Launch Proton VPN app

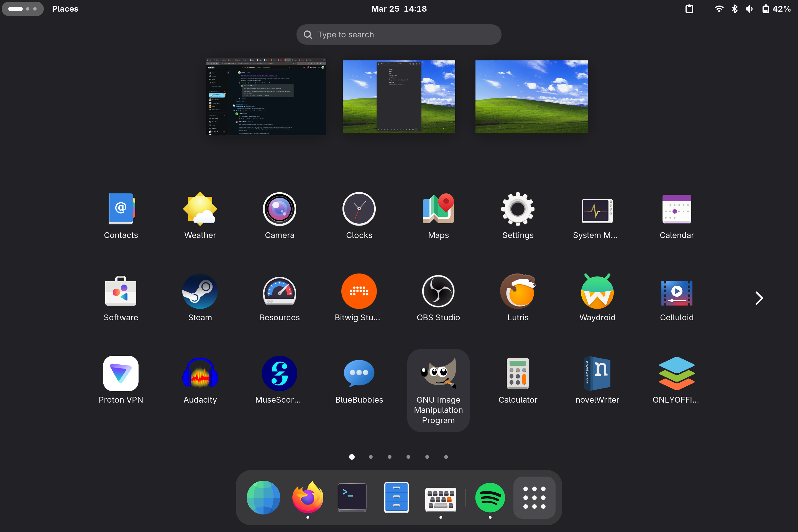tap(121, 373)
